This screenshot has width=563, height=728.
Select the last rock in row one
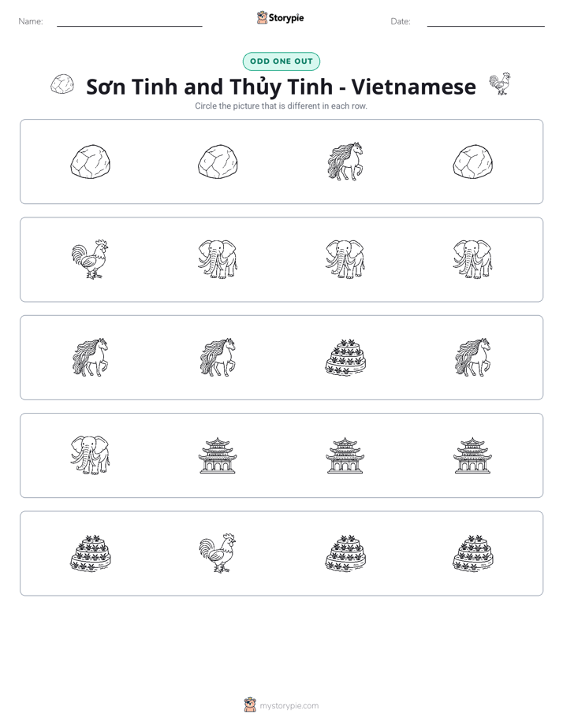[x=473, y=161]
